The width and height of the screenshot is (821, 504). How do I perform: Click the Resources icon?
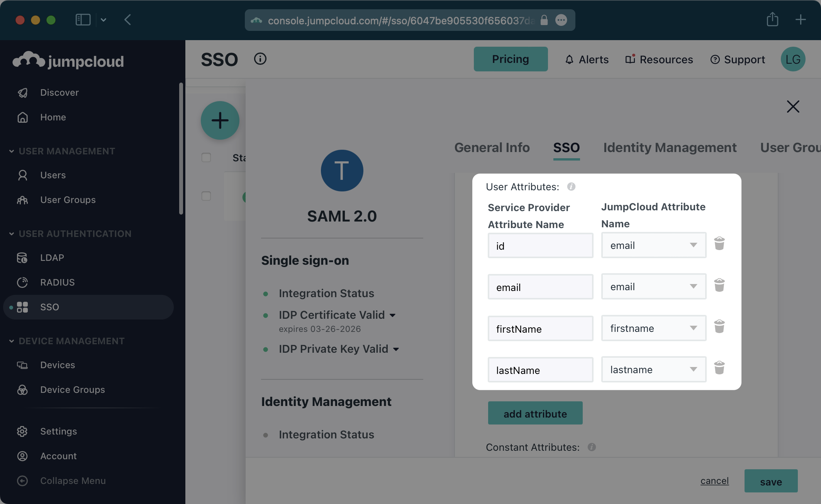click(630, 59)
